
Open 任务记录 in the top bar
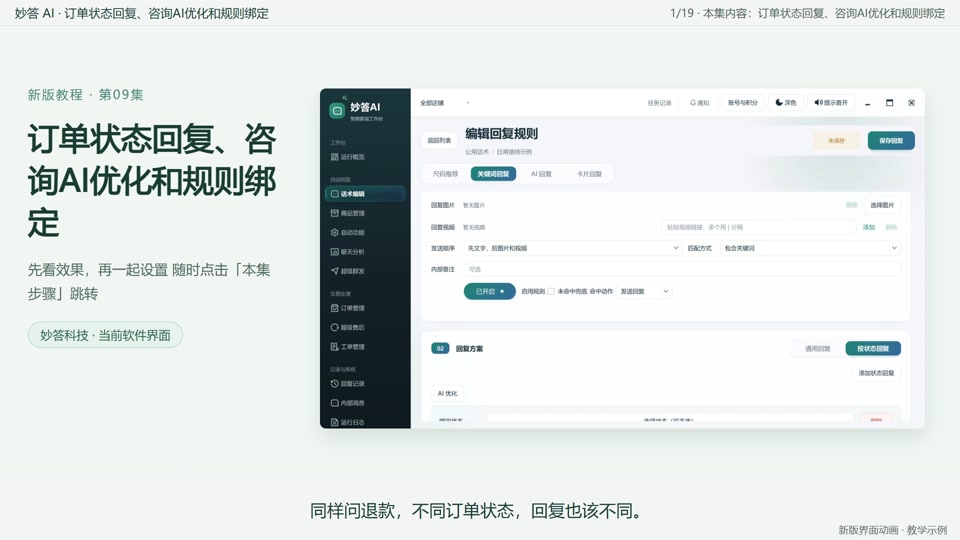point(659,103)
